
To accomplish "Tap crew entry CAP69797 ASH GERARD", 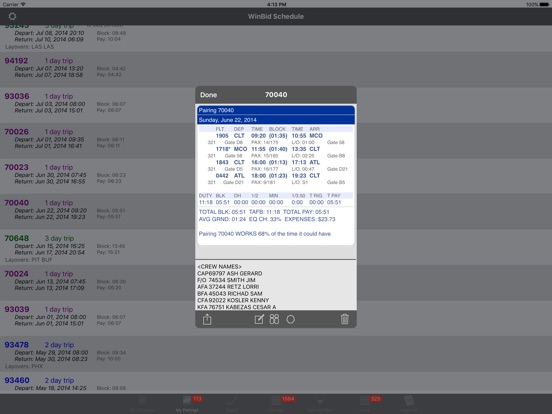I will click(230, 273).
